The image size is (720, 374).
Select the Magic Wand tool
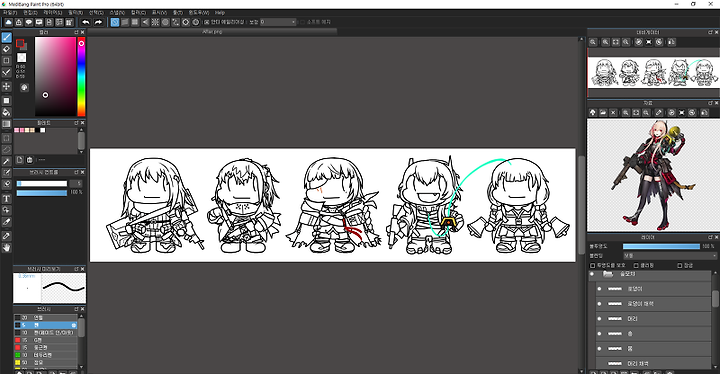(6, 161)
